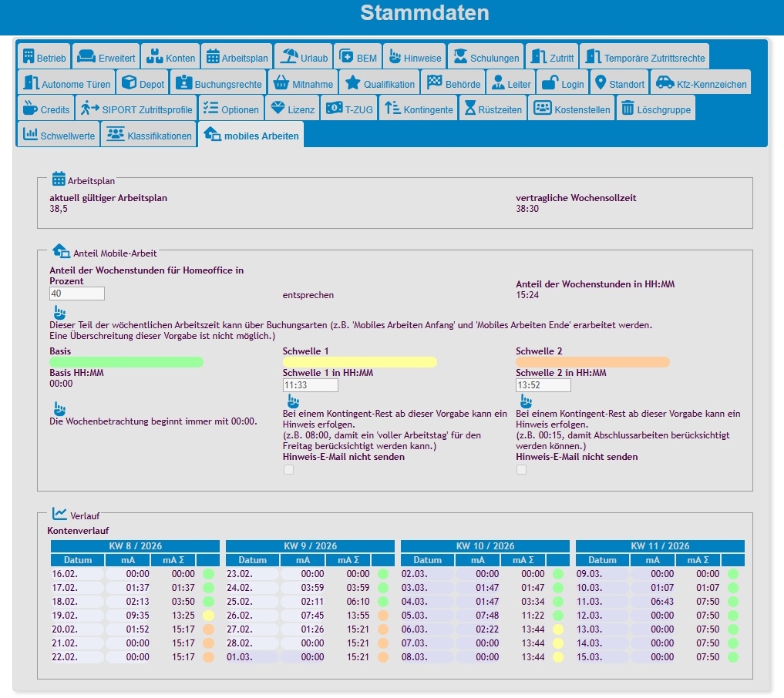Screen dimensions: 784x698
Task: Click the Hinweise hand icon
Action: tap(395, 56)
